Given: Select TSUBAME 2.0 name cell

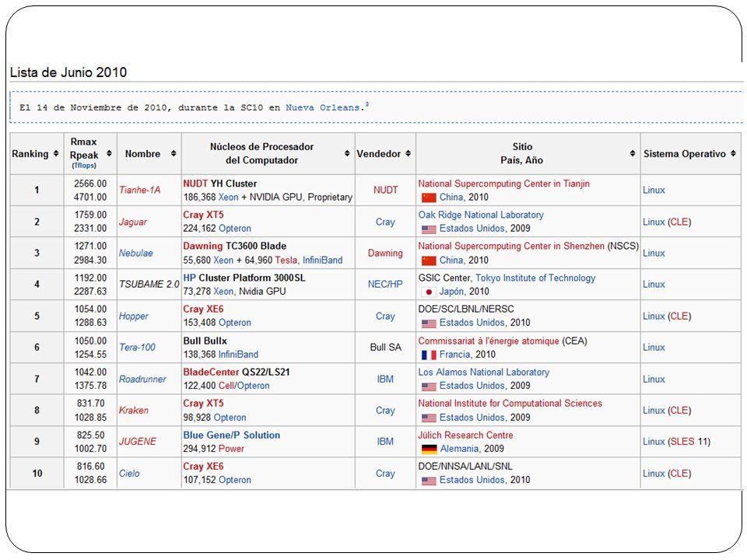Looking at the screenshot, I should click(x=149, y=285).
